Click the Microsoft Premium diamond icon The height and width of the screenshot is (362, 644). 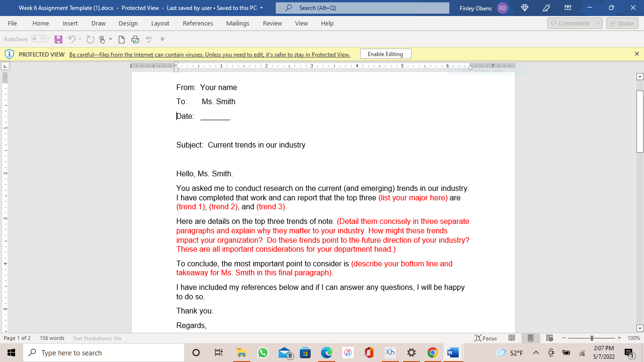point(525,8)
